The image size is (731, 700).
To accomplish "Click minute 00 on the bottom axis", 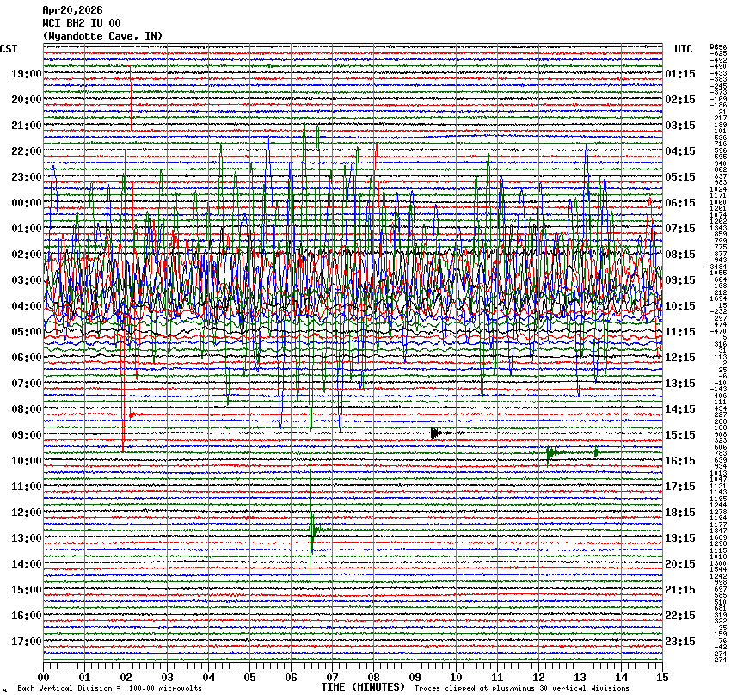I will coord(44,678).
